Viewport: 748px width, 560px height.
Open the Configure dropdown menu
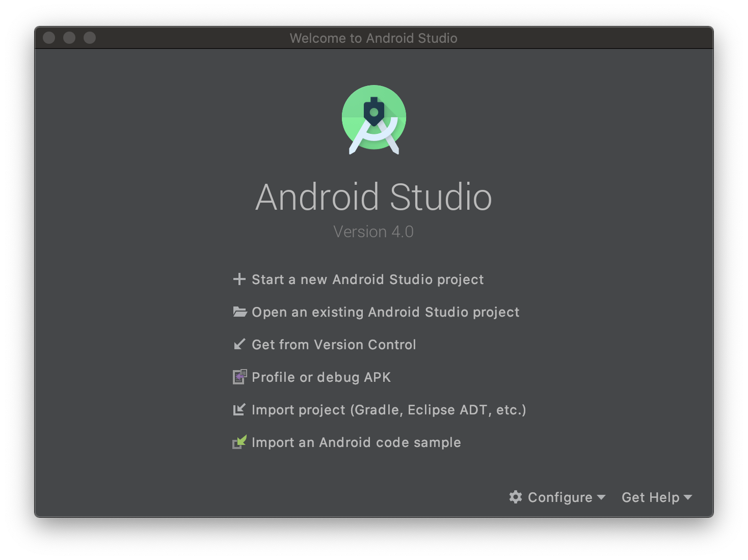(557, 497)
